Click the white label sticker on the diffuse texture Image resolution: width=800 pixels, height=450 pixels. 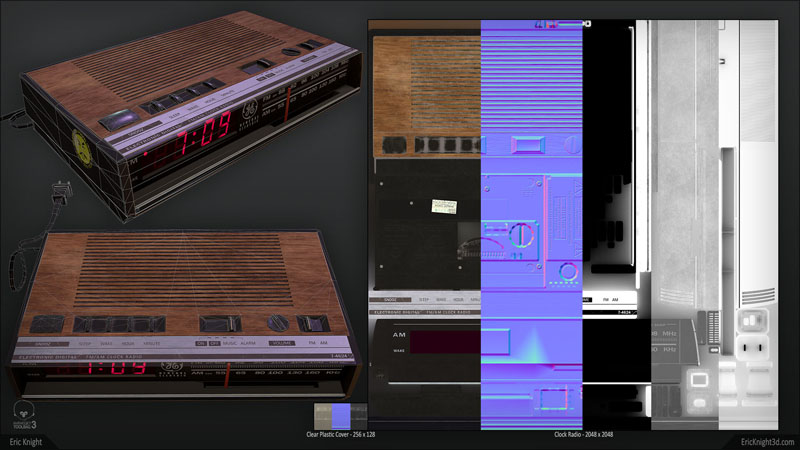[x=439, y=207]
